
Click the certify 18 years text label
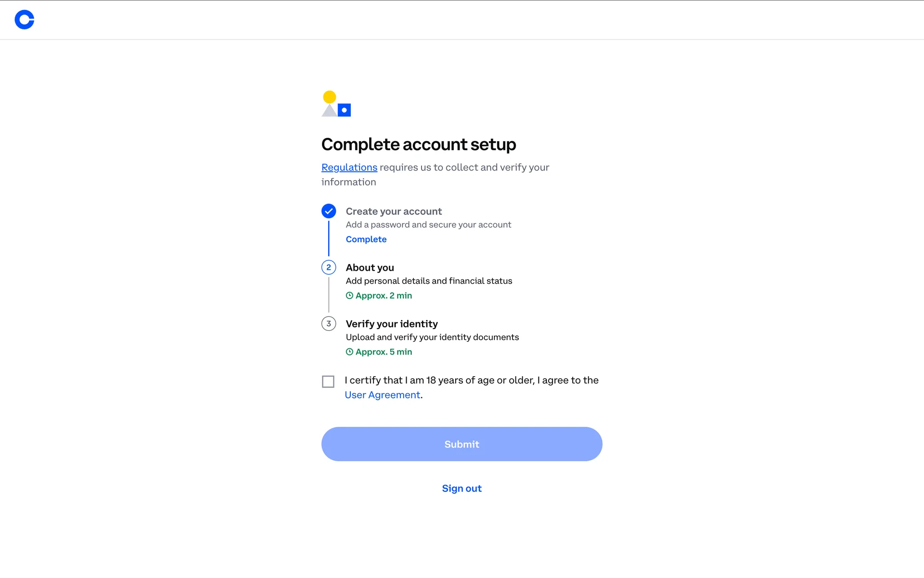click(x=471, y=381)
